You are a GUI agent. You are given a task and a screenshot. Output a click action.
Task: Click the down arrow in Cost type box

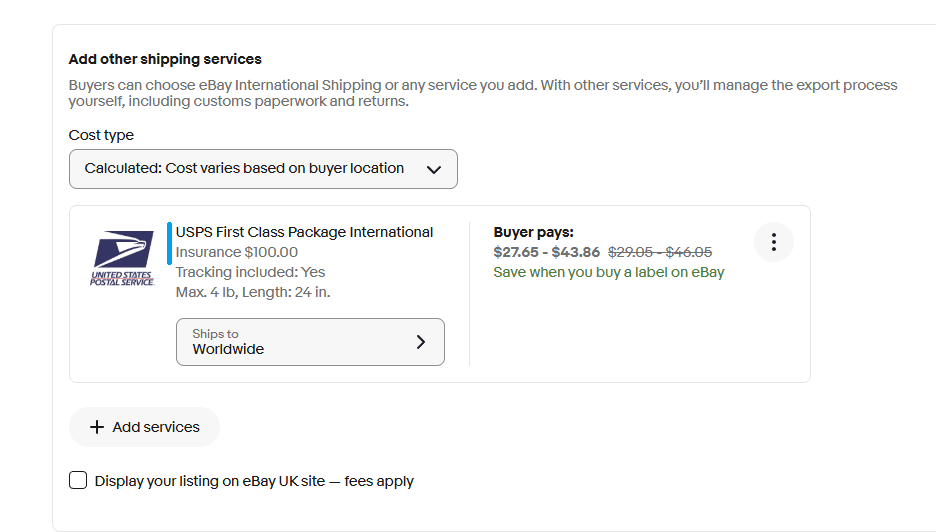pyautogui.click(x=434, y=170)
